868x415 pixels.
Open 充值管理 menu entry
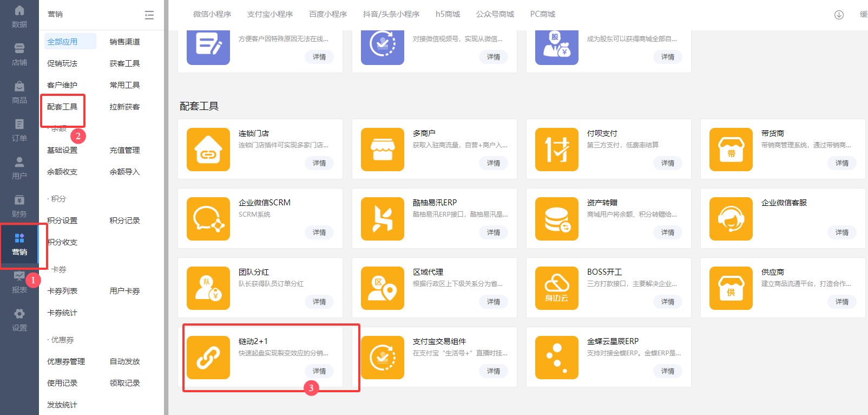125,150
